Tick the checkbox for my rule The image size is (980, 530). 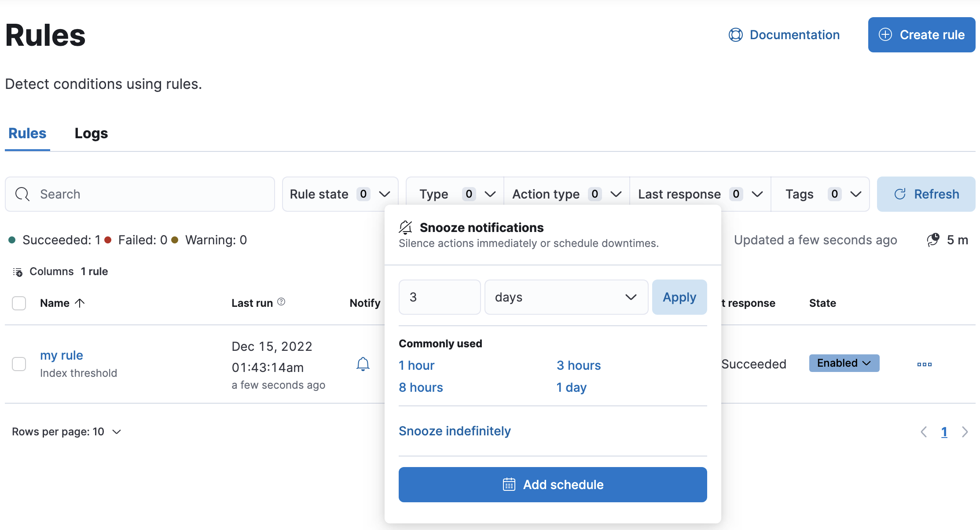[19, 364]
